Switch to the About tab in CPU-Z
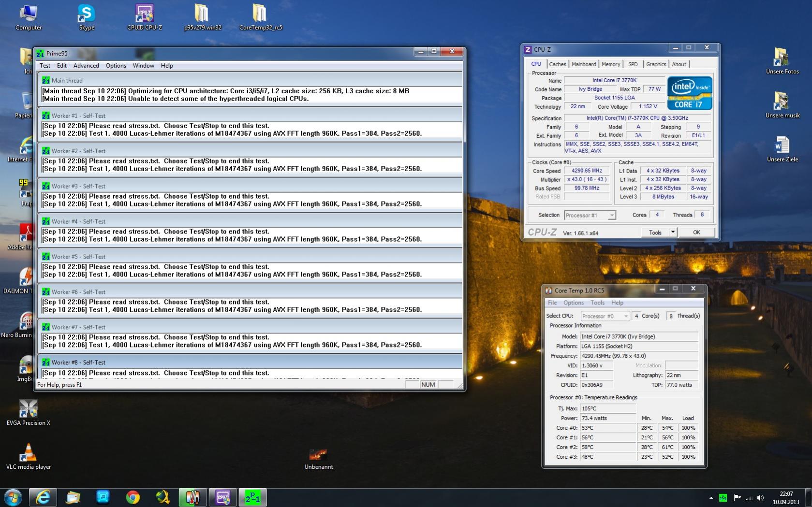Screen dimensions: 812x507 pos(679,64)
